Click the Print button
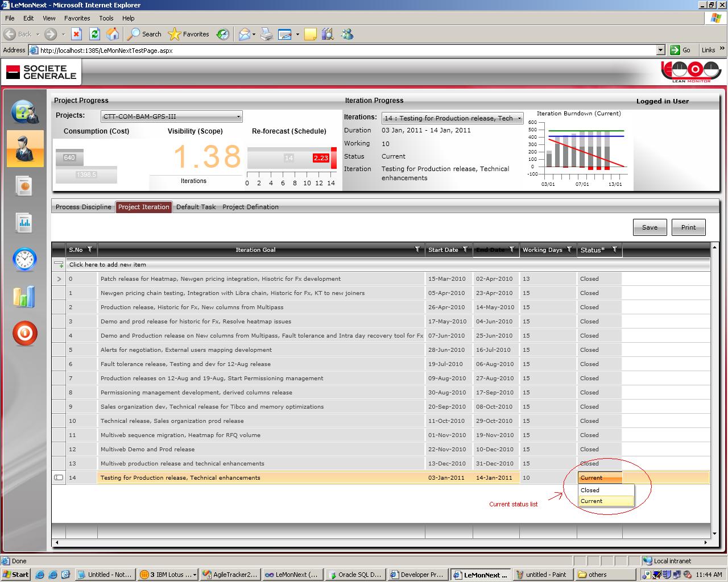Image resolution: width=728 pixels, height=582 pixels. click(688, 227)
